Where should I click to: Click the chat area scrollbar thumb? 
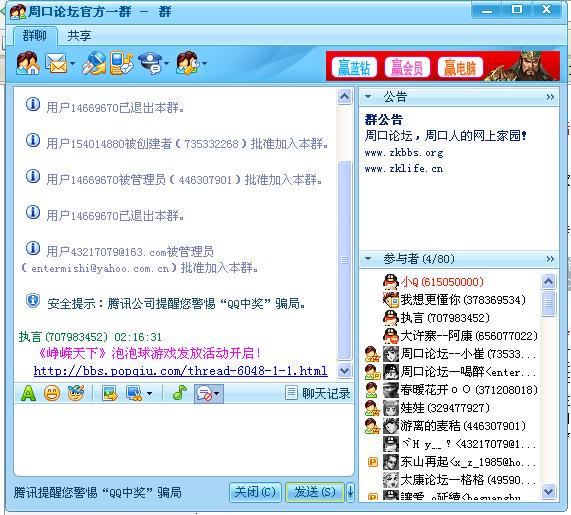pos(344,260)
